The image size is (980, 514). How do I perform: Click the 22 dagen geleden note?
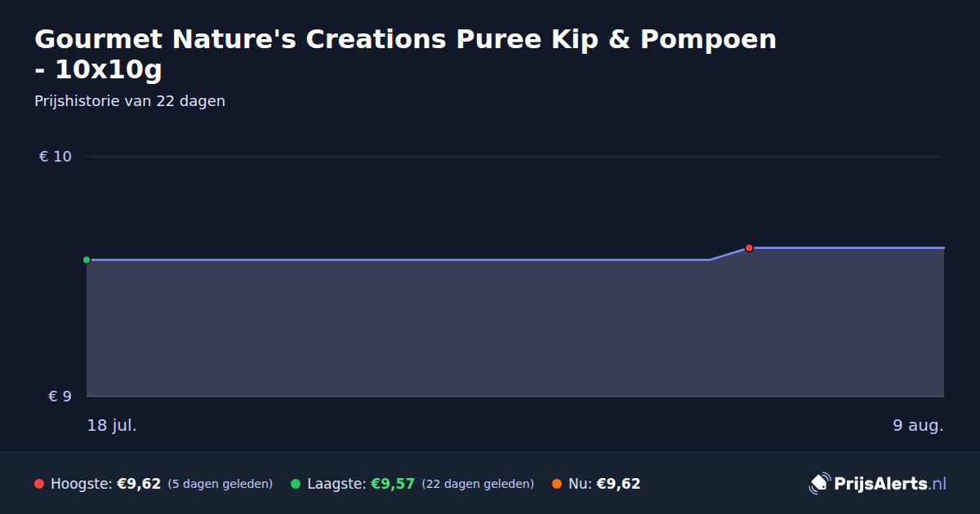[x=478, y=485]
